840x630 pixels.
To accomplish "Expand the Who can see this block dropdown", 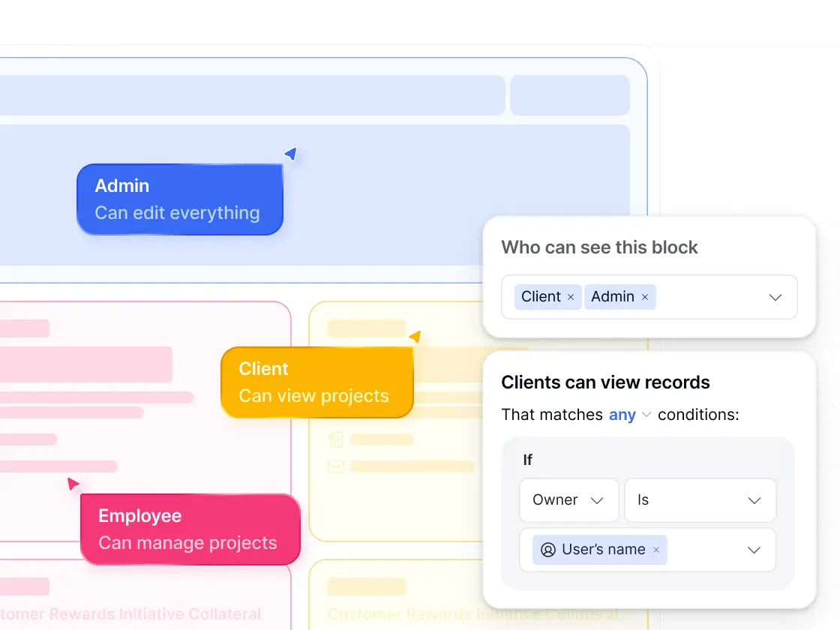I will [775, 297].
